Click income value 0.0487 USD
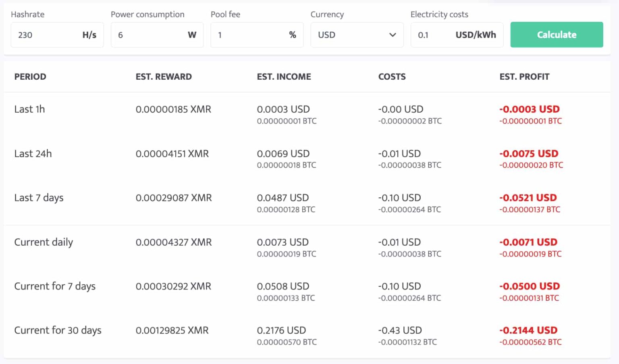Image resolution: width=619 pixels, height=364 pixels. (x=283, y=198)
